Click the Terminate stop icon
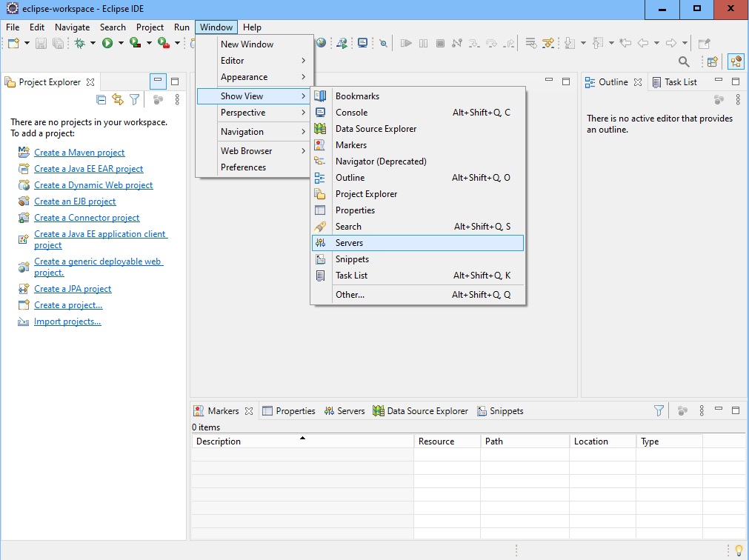Image resolution: width=749 pixels, height=560 pixels. pyautogui.click(x=440, y=44)
